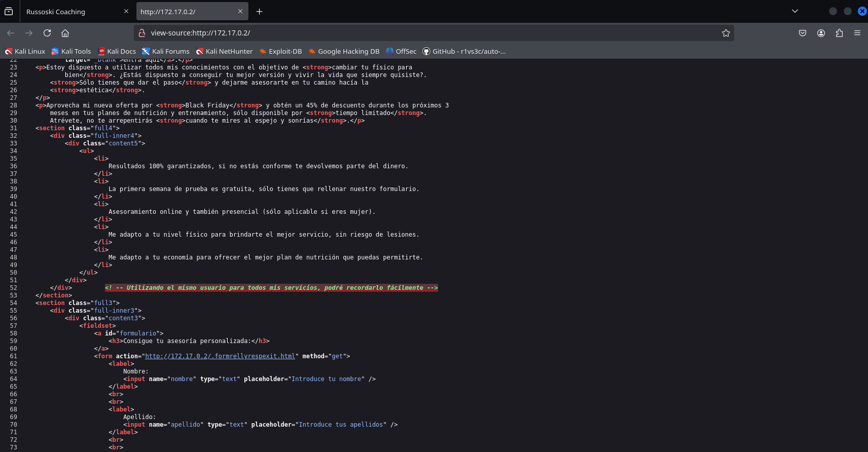The width and height of the screenshot is (868, 452).
Task: Click the a id "formulario" line
Action: click(129, 333)
